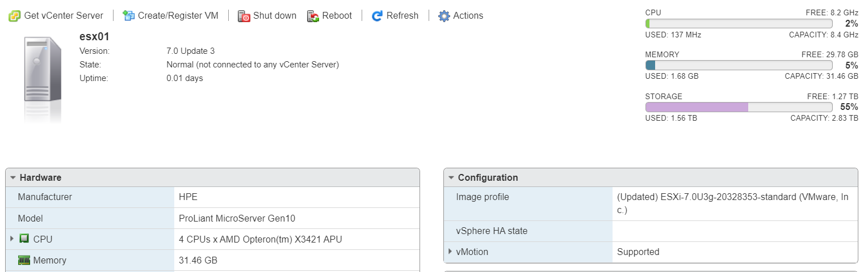
Task: Collapse the Configuration panel arrow
Action: 451,177
